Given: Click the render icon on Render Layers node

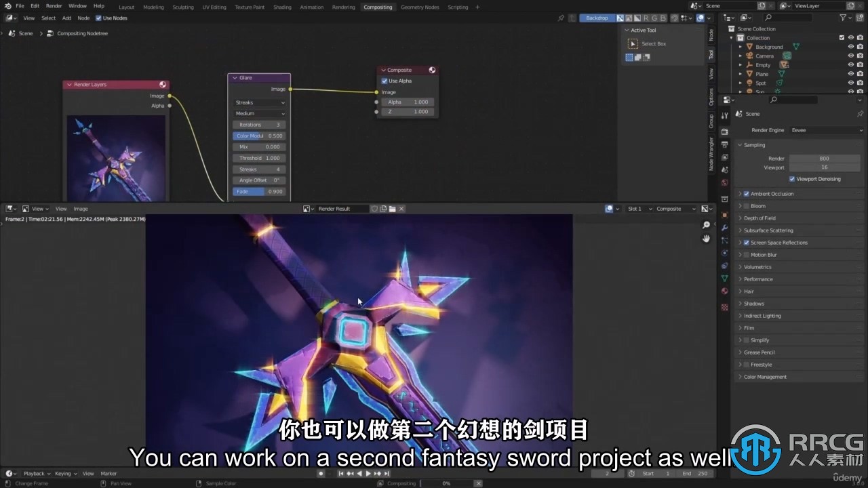Looking at the screenshot, I should [163, 85].
